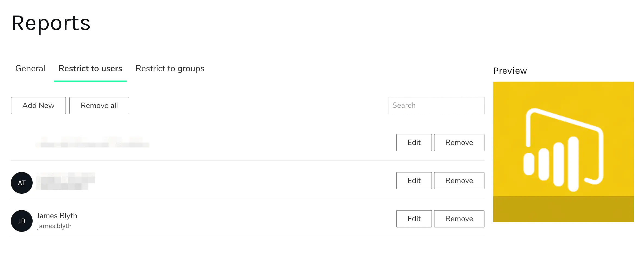Focus the Search input field
Image resolution: width=644 pixels, height=265 pixels.
[x=436, y=106]
